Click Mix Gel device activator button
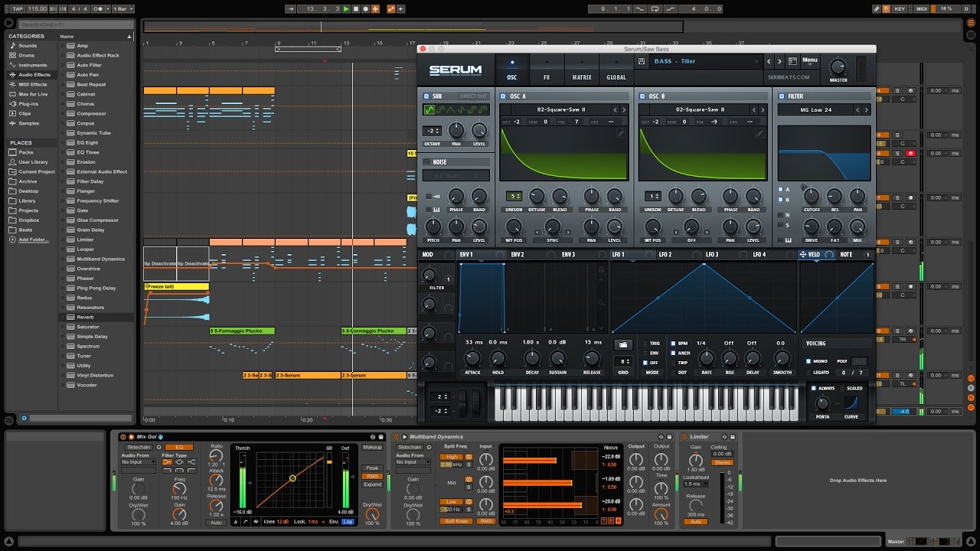The width and height of the screenshot is (980, 551). (x=122, y=437)
